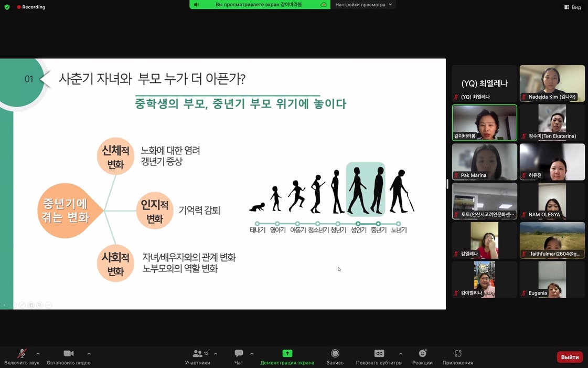
Task: Open the Вид view menu
Action: pyautogui.click(x=572, y=7)
